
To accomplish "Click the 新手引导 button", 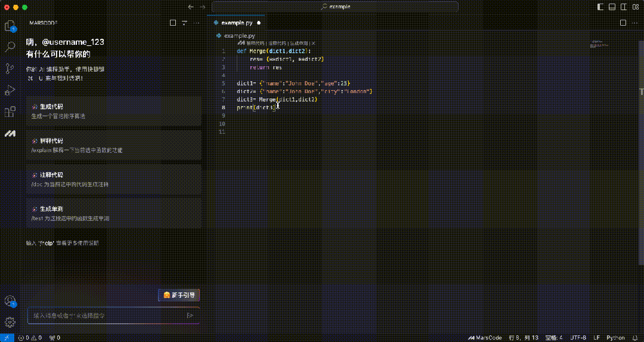I will 179,295.
